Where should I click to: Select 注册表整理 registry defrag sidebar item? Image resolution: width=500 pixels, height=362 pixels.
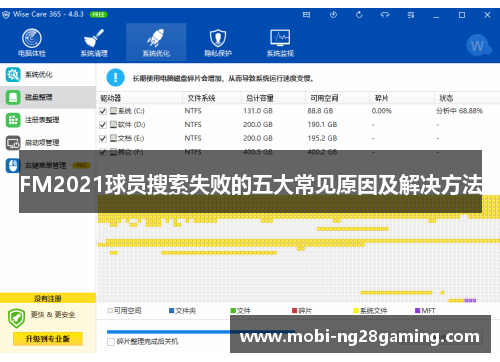coord(48,120)
